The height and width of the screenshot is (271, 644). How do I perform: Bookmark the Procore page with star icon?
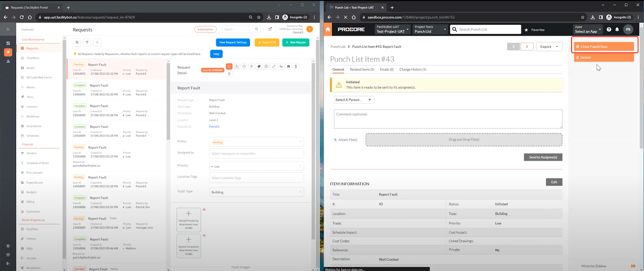582,17
